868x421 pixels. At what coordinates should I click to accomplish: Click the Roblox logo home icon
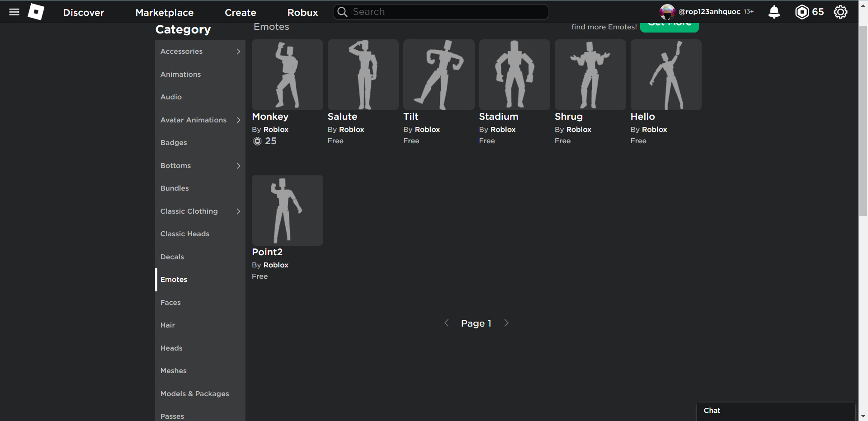[x=36, y=12]
